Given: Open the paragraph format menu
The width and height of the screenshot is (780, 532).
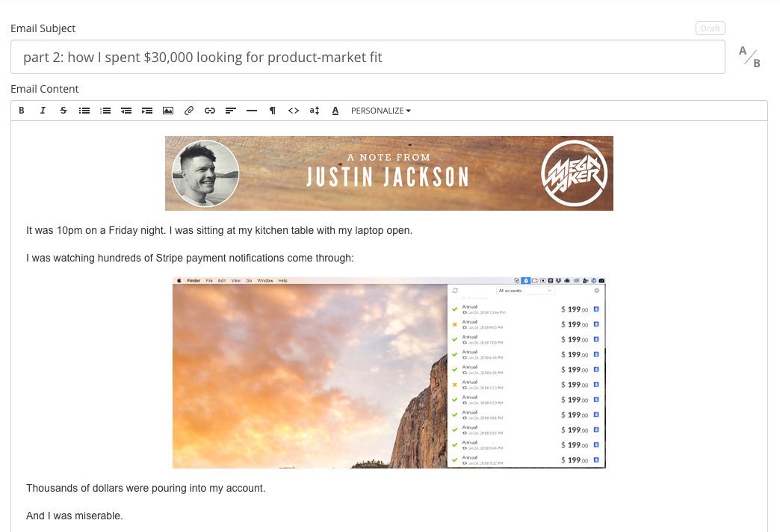Looking at the screenshot, I should pyautogui.click(x=273, y=111).
